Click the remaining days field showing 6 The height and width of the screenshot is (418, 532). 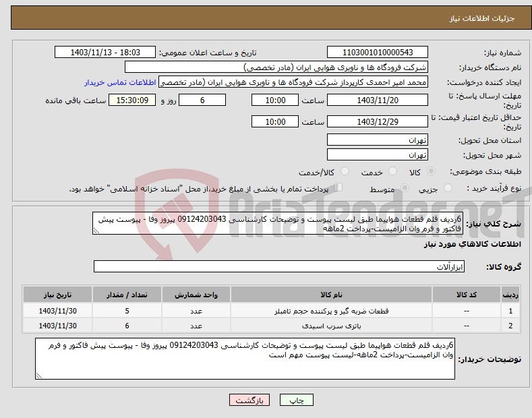coord(202,100)
